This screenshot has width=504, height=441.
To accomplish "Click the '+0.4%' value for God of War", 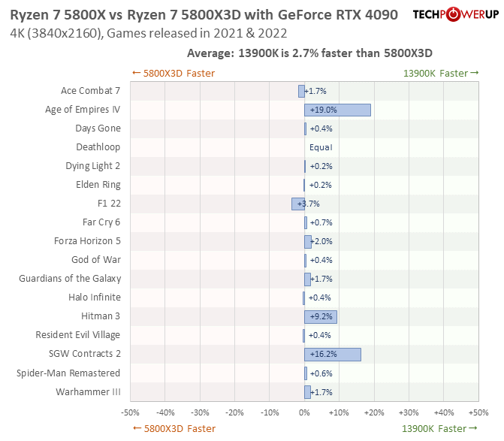I will 321,260.
